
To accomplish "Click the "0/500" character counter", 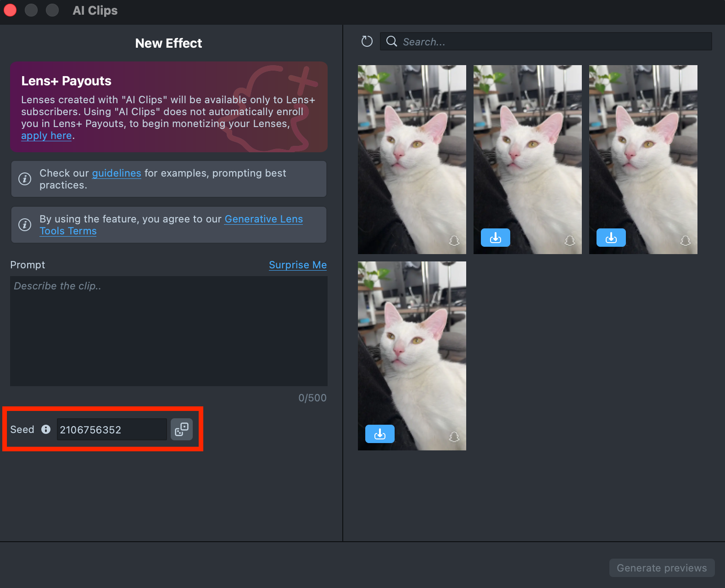I will (x=312, y=398).
